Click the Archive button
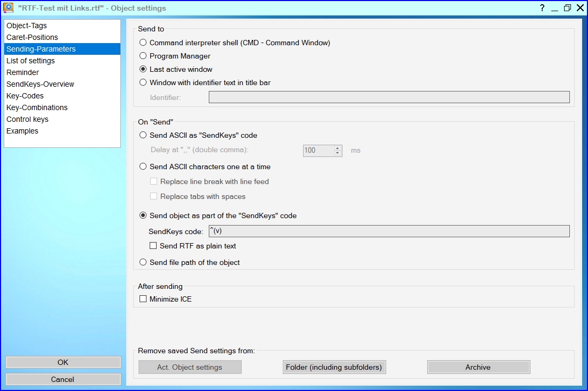 478,367
